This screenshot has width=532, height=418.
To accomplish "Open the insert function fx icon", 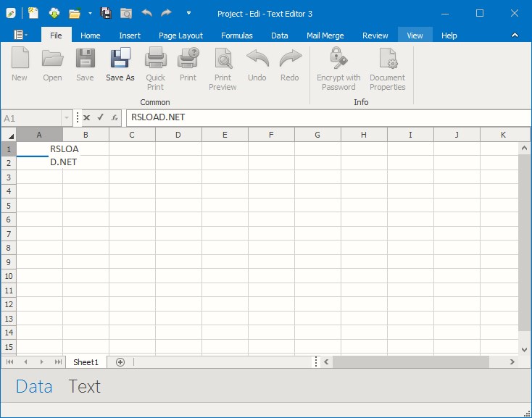I will (115, 117).
